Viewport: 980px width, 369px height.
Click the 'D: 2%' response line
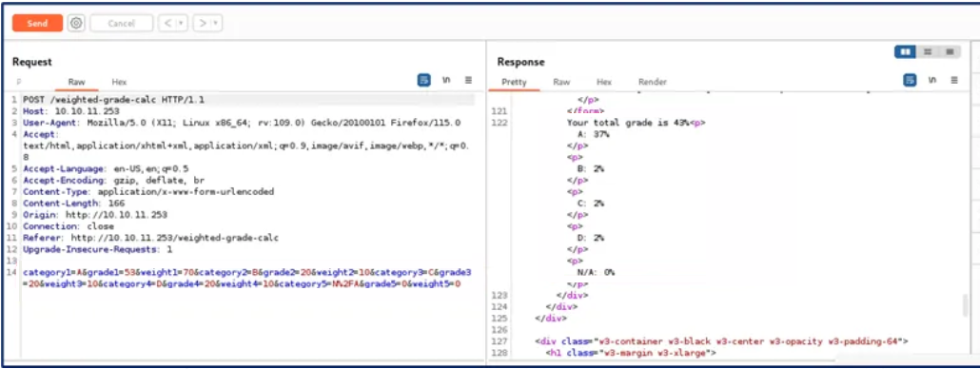pos(591,238)
